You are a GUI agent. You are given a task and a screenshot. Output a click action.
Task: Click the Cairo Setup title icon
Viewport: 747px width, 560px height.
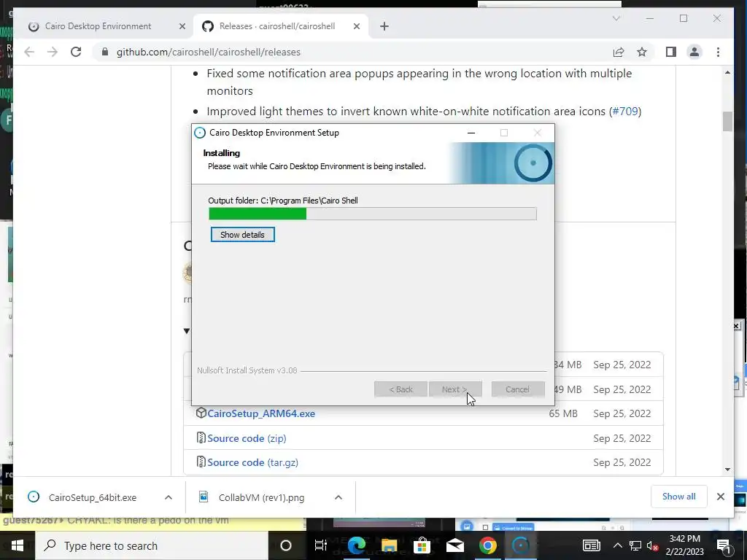point(200,133)
